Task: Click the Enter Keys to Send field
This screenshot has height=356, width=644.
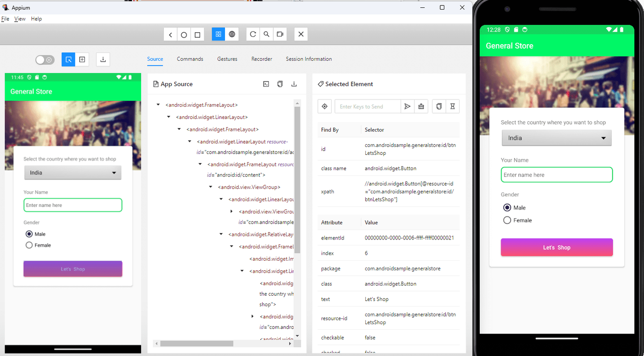Action: click(x=368, y=106)
